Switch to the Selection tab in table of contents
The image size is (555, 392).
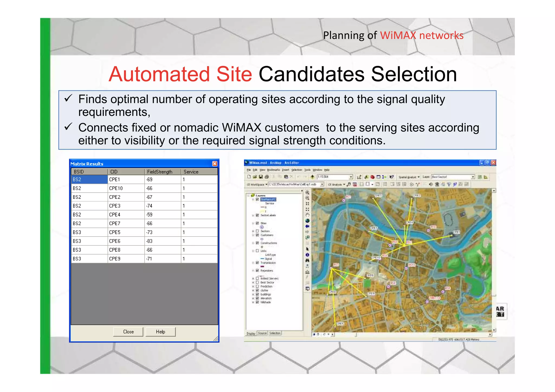[275, 333]
